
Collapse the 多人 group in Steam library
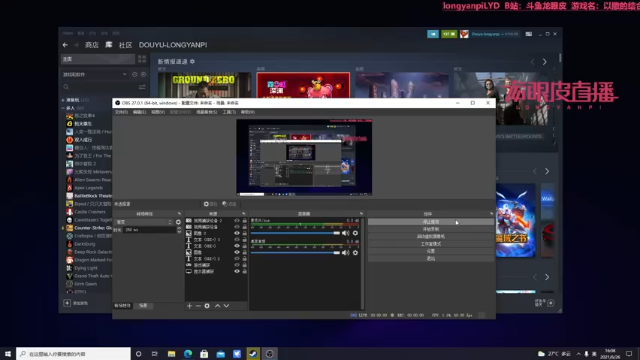(63, 108)
